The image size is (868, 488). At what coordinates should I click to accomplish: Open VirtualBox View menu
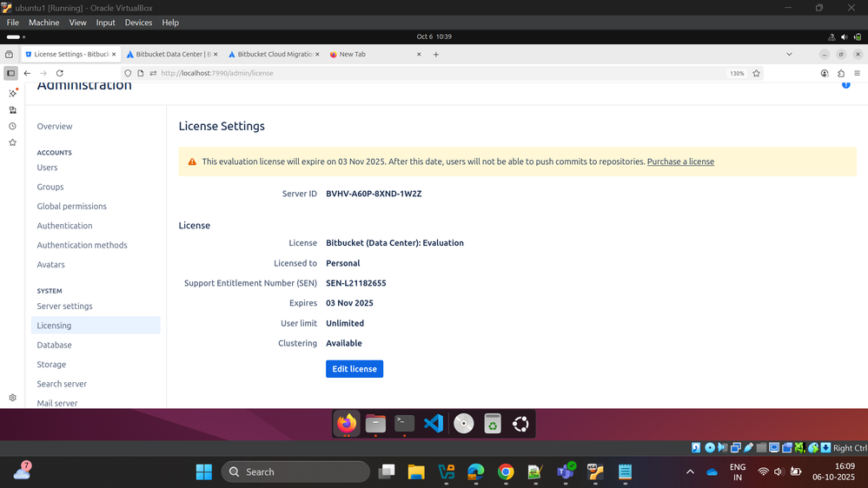click(x=77, y=23)
